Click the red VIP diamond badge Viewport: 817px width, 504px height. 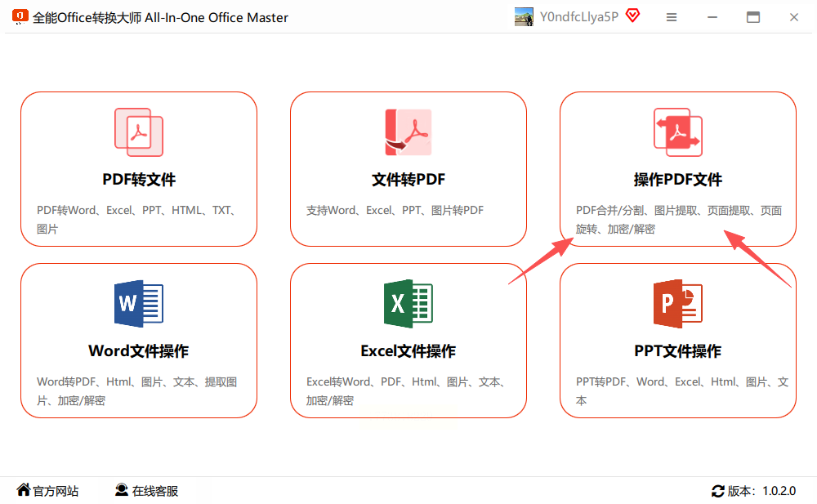coord(632,16)
